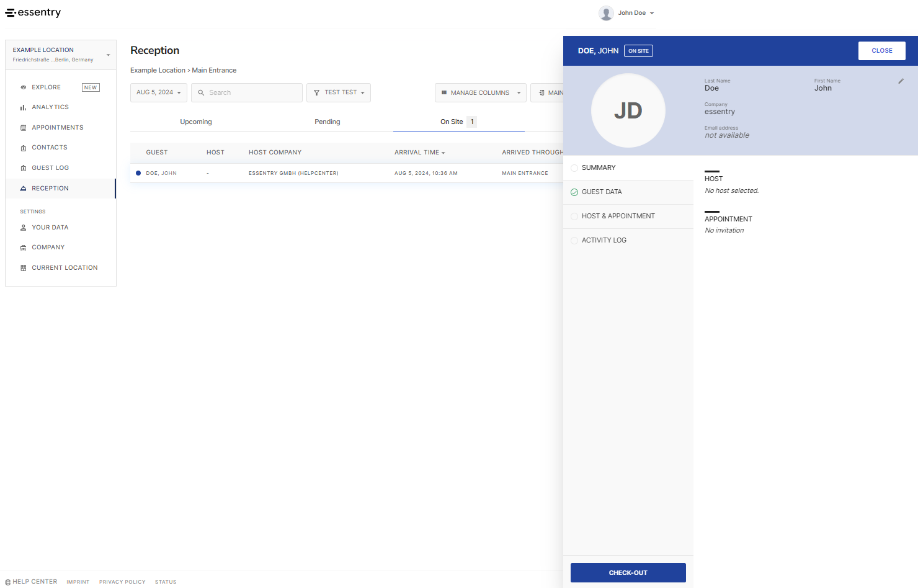Click the HOST column header
Screen dimensions: 918x588
(x=215, y=153)
